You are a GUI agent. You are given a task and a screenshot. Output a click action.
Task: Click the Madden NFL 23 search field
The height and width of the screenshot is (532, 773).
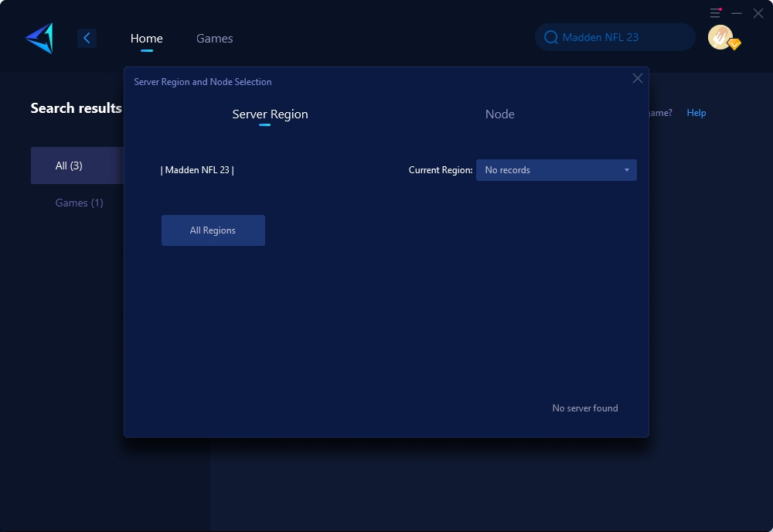[618, 37]
